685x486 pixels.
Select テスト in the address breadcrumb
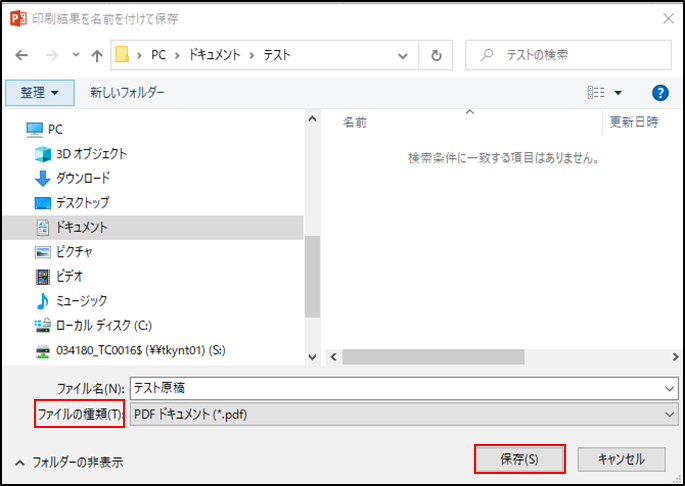pos(277,55)
